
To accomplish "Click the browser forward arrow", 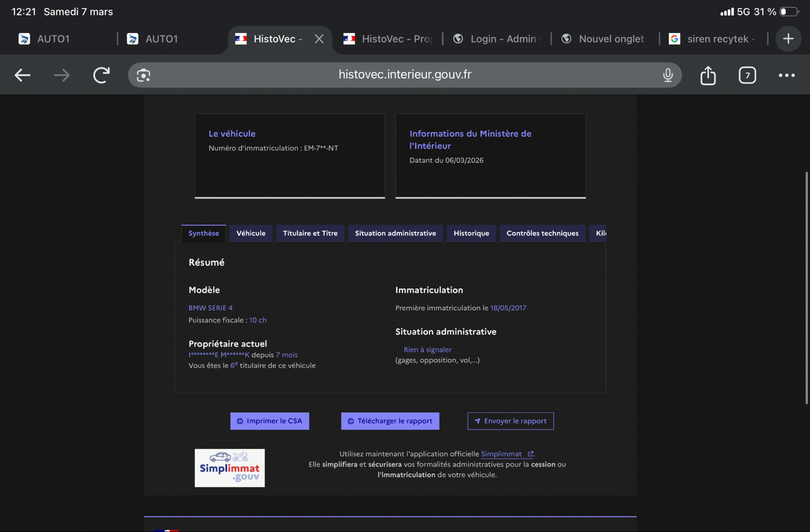I will coord(61,76).
